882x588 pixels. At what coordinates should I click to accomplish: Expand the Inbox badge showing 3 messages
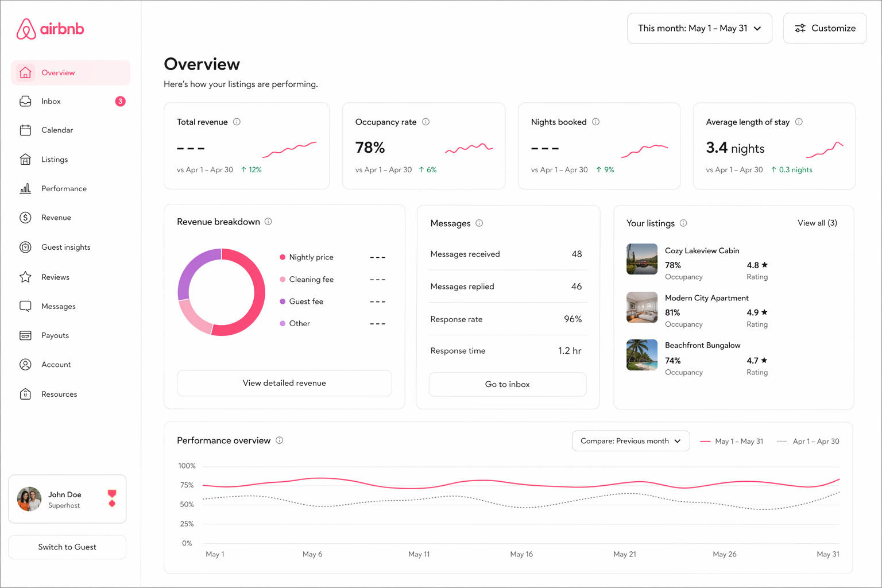click(x=120, y=101)
